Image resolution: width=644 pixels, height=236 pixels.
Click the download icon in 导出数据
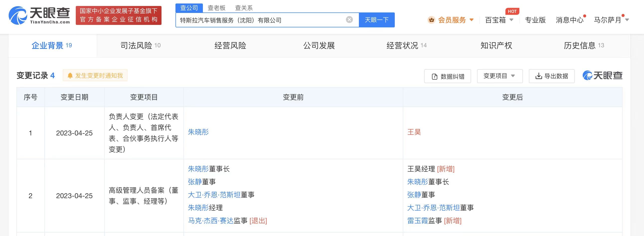click(539, 76)
